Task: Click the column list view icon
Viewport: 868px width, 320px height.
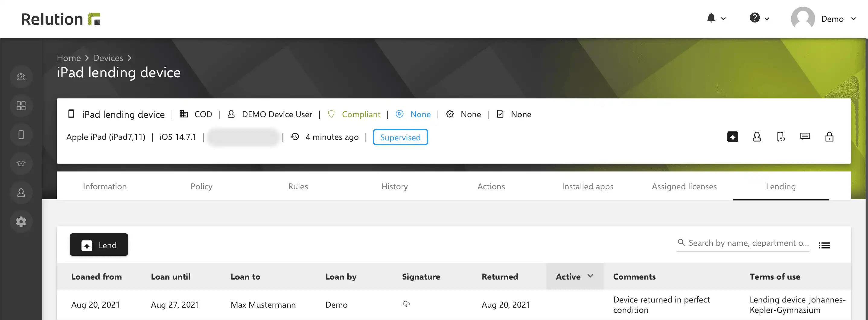Action: 824,245
